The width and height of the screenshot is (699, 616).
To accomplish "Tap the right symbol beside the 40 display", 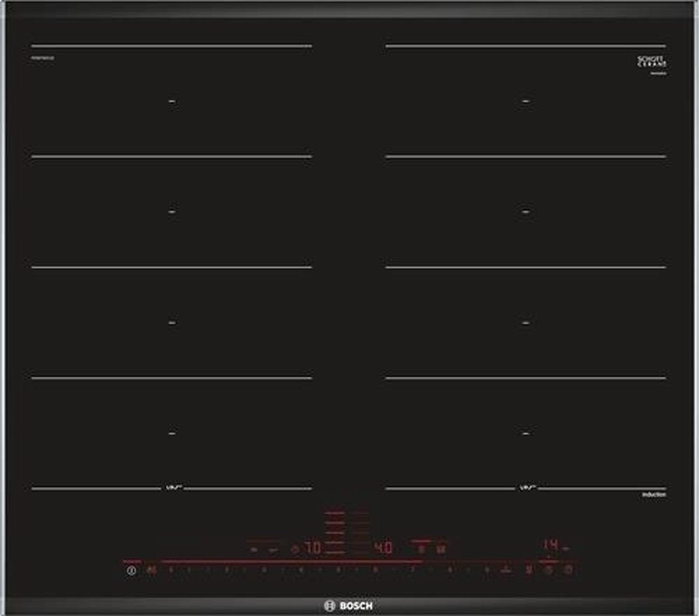I will coord(442,548).
